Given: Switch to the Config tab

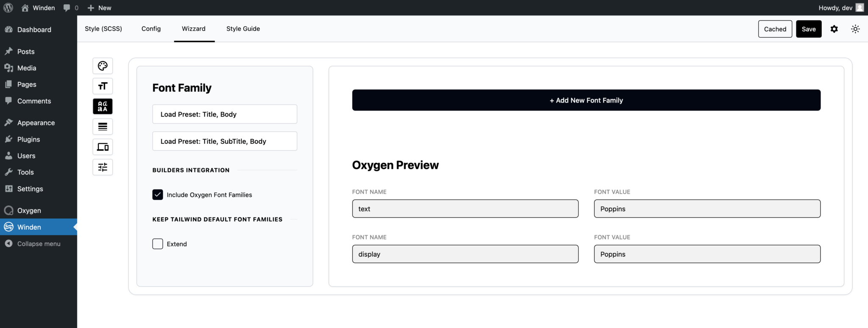Looking at the screenshot, I should 151,29.
